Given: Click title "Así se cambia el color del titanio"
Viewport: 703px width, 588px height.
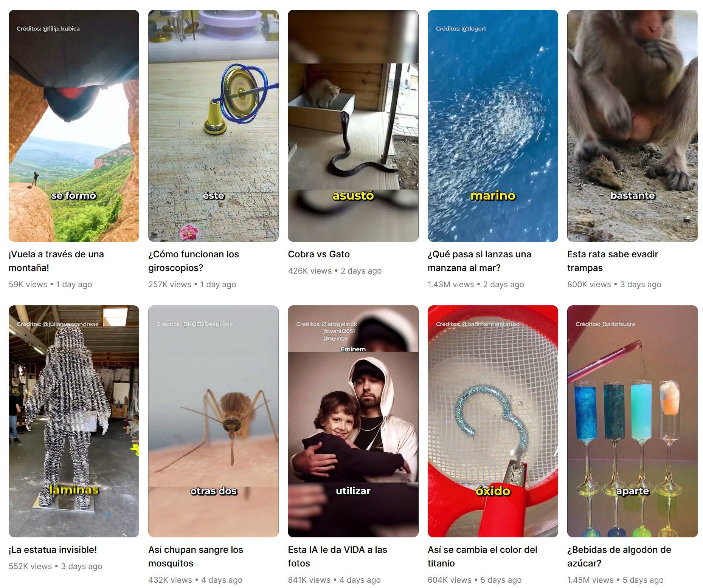Looking at the screenshot, I should 483,557.
